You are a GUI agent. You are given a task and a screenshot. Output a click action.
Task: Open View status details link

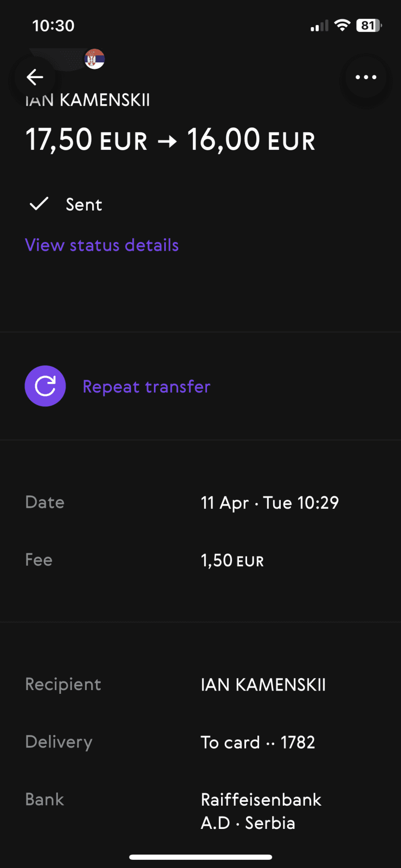pos(102,245)
